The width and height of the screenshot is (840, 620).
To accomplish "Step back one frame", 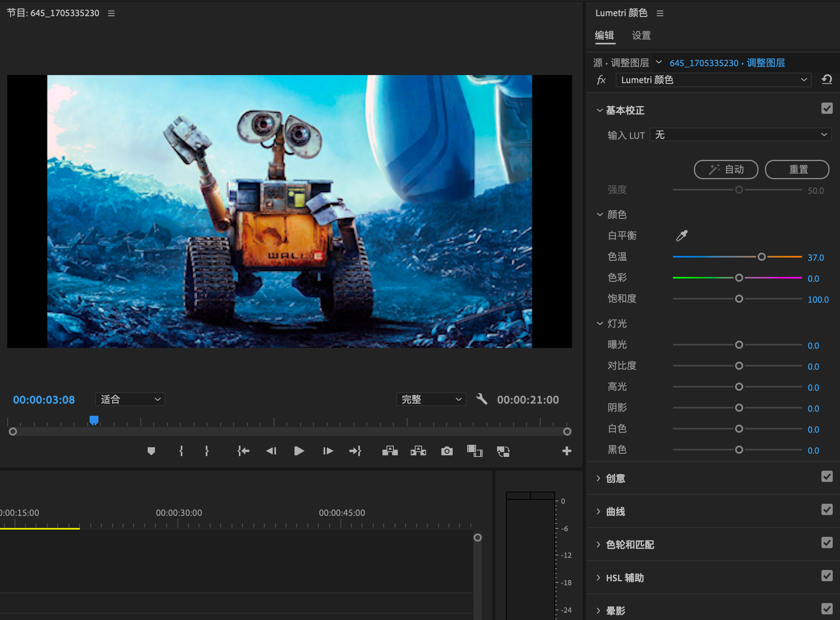I will click(x=271, y=451).
